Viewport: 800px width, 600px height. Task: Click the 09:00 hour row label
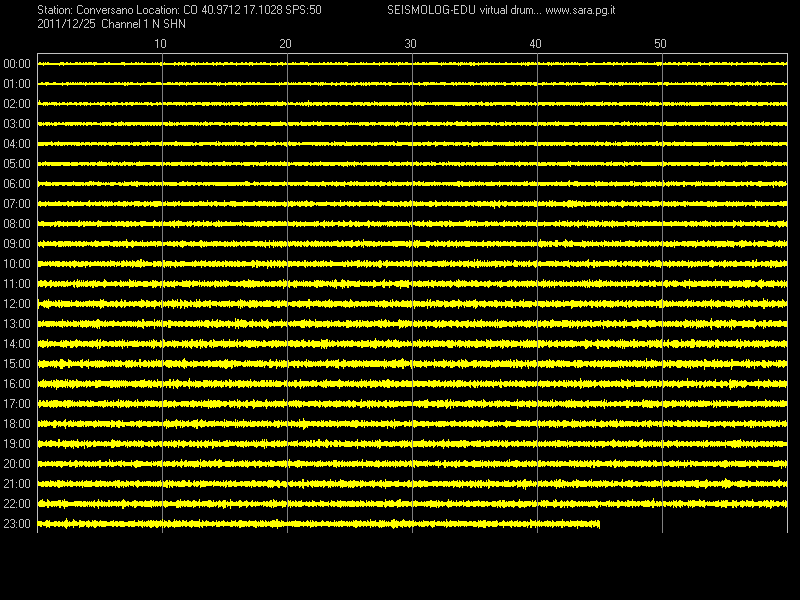point(17,244)
